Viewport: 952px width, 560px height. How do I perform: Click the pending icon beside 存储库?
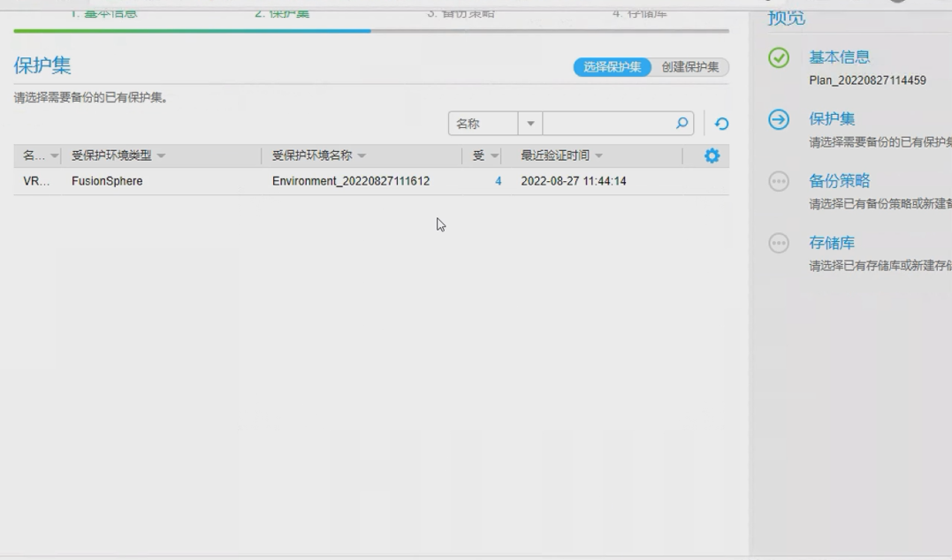pyautogui.click(x=778, y=244)
